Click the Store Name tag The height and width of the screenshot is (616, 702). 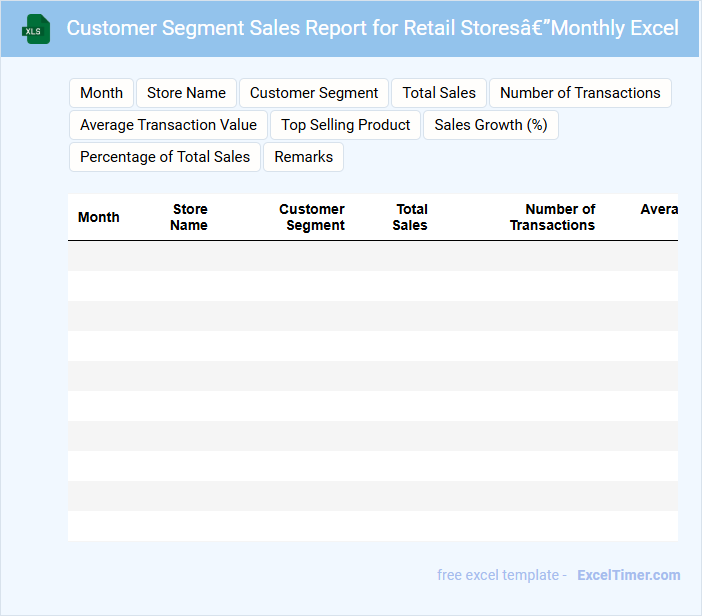click(x=186, y=93)
